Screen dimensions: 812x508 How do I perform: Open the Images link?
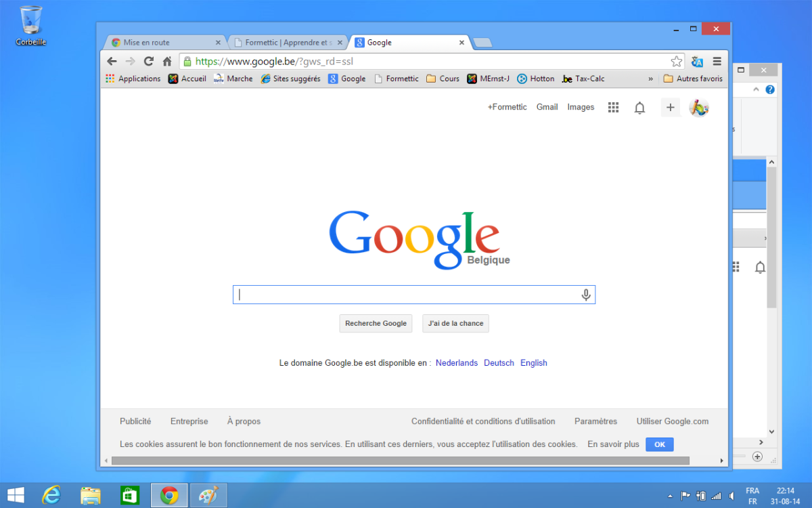581,107
